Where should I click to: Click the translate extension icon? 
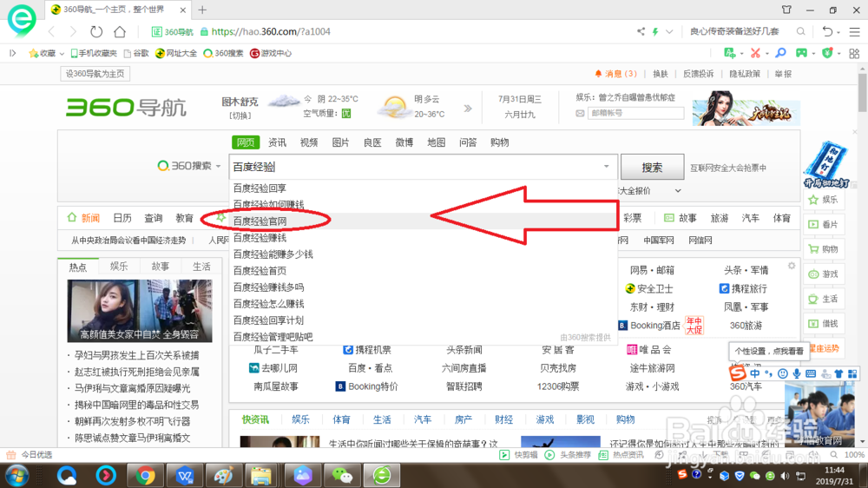(730, 53)
